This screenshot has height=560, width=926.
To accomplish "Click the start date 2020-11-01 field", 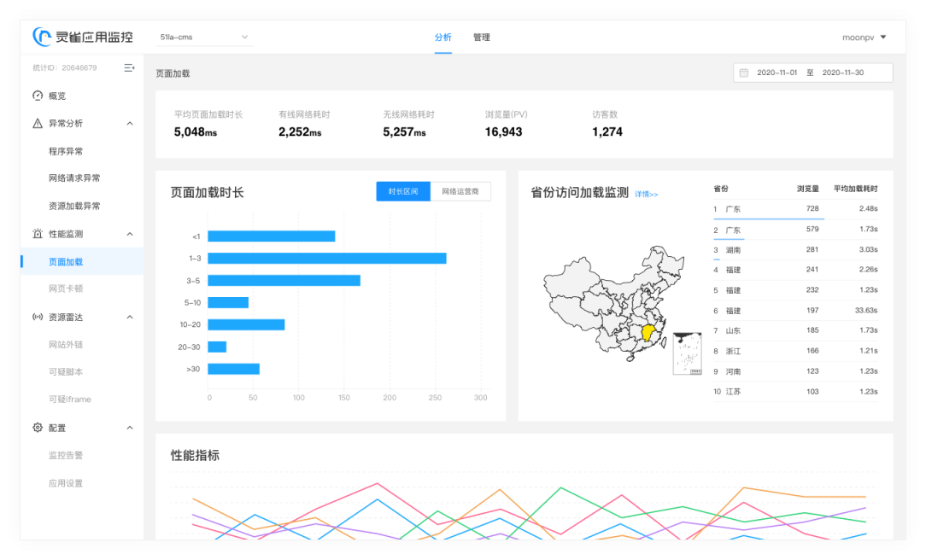I will 777,73.
